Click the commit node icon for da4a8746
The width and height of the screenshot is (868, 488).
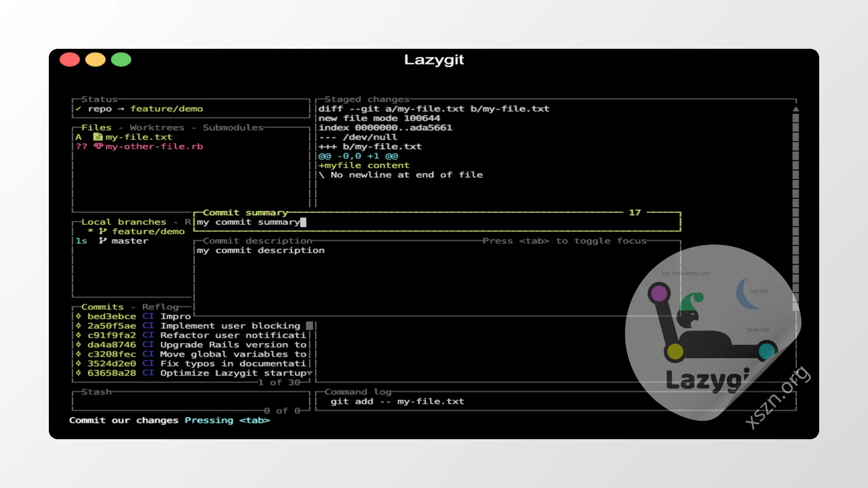78,345
